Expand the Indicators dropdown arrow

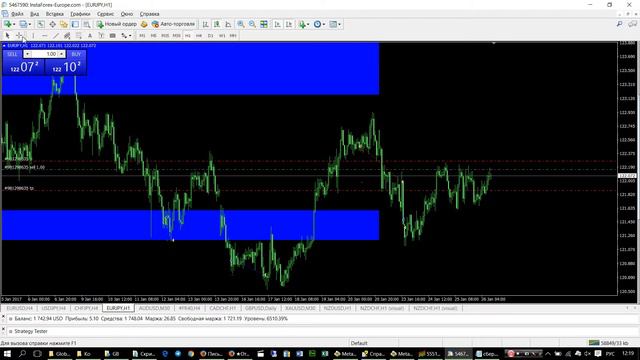pyautogui.click(x=308, y=24)
